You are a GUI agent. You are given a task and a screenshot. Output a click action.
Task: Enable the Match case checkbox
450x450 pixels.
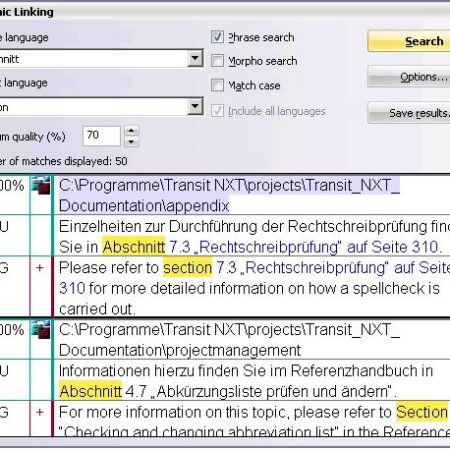pos(217,85)
